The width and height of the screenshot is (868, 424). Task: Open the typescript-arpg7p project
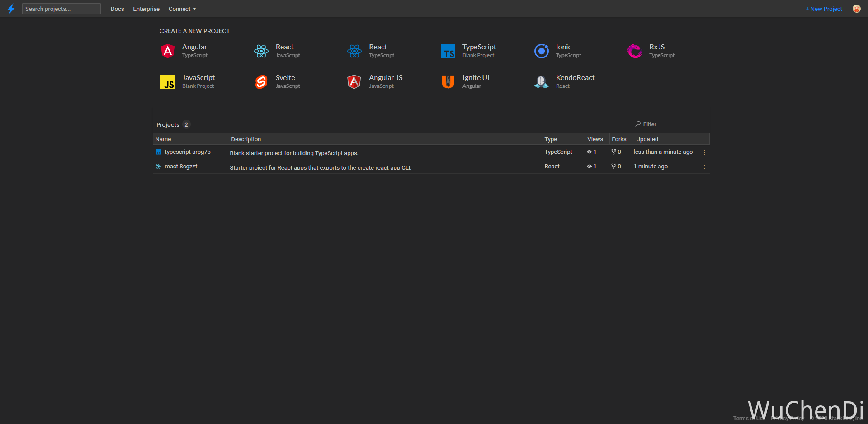[x=188, y=152]
